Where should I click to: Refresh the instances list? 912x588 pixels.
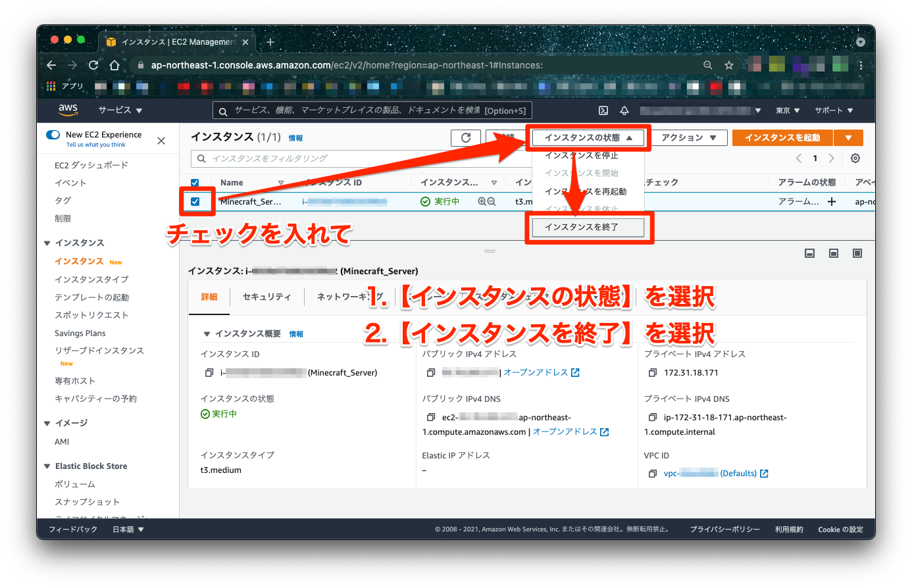tap(466, 137)
